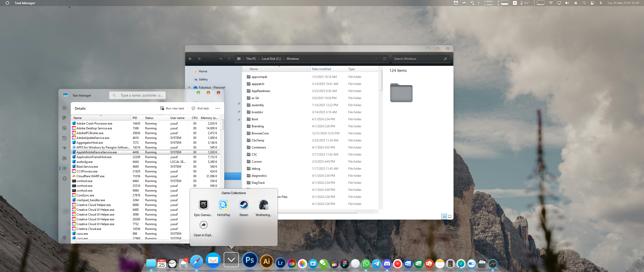Switch Explorer to large icons view layout
644x272 pixels.
tap(450, 216)
